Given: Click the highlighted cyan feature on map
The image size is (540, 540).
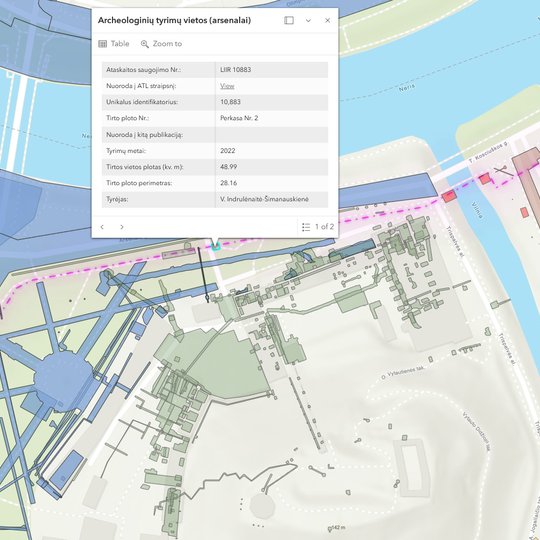Looking at the screenshot, I should pyautogui.click(x=216, y=246).
